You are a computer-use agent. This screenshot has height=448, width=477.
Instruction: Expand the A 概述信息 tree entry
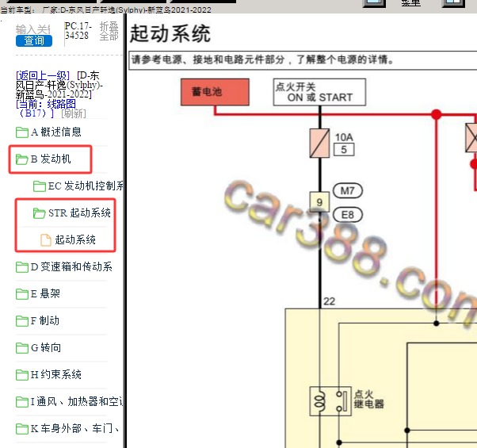[56, 132]
